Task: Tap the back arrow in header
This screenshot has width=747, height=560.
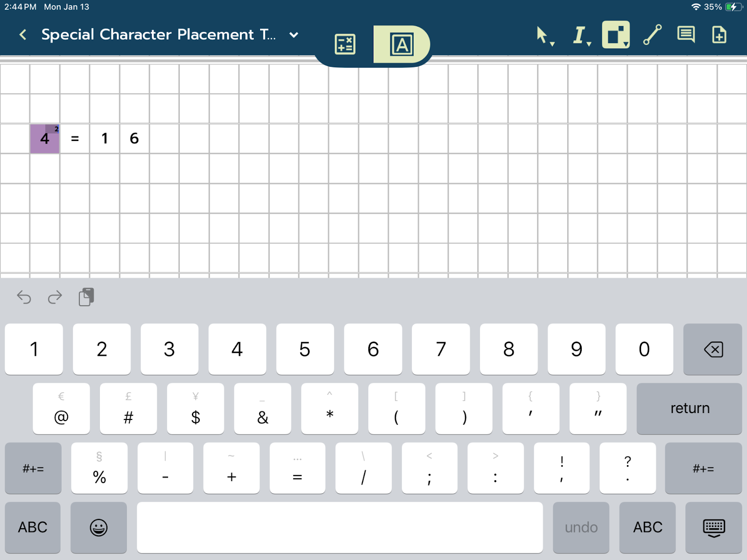Action: pos(23,35)
